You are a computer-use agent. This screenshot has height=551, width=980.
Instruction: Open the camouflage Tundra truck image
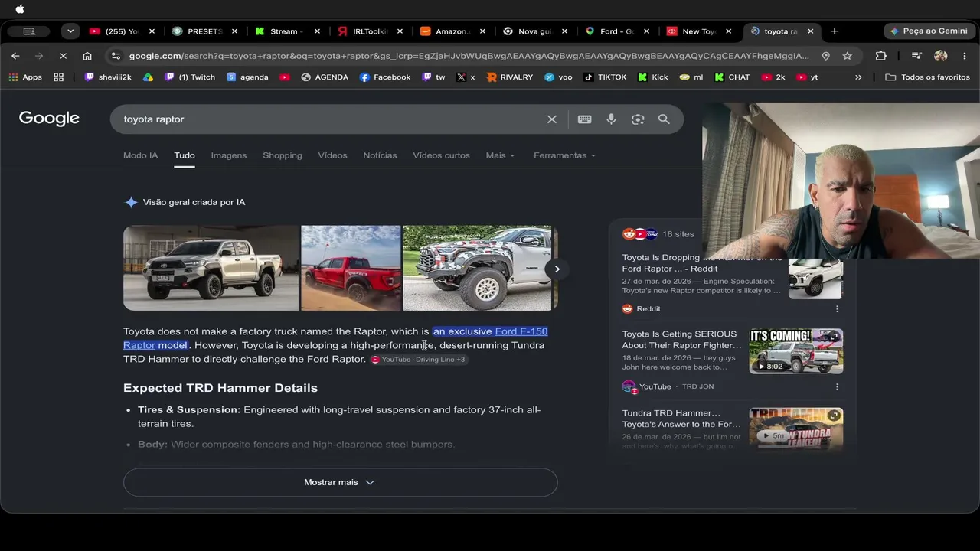pos(478,268)
